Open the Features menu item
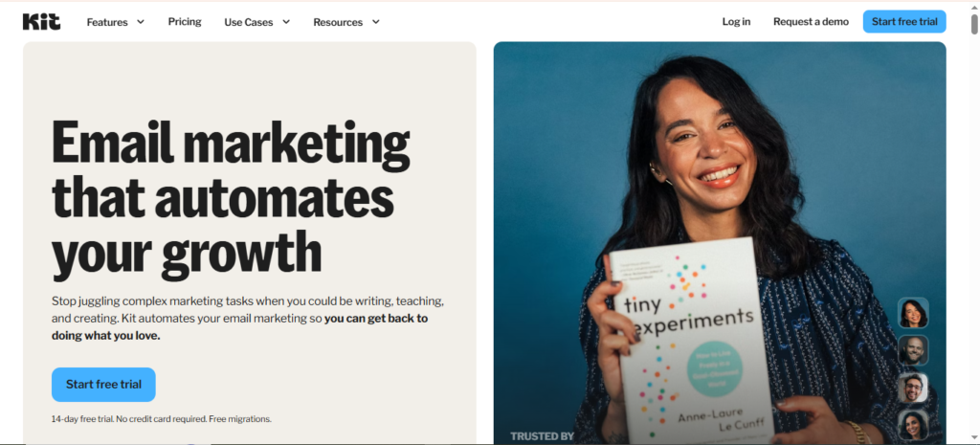 [107, 22]
